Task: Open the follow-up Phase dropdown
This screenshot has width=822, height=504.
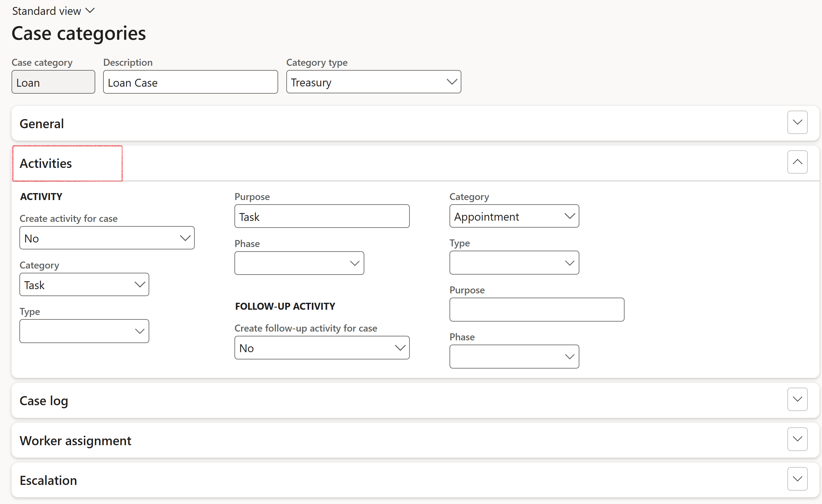Action: tap(514, 357)
